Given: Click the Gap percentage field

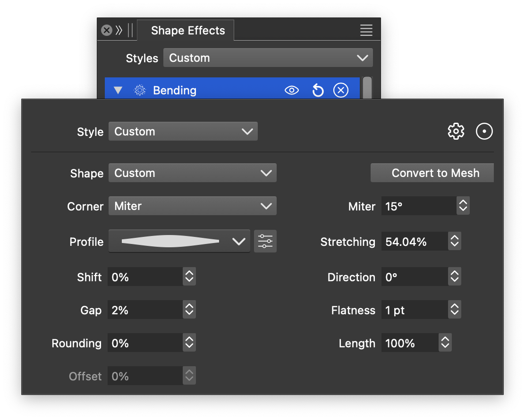Looking at the screenshot, I should (x=144, y=310).
